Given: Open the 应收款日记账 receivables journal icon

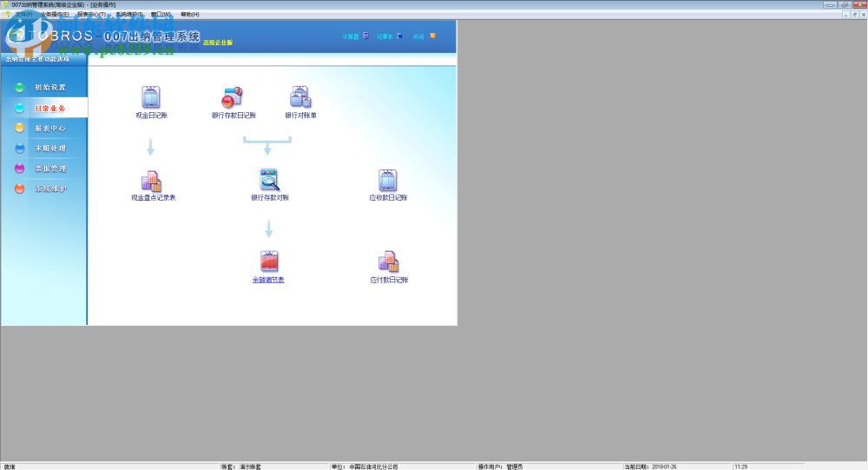Looking at the screenshot, I should pos(387,180).
